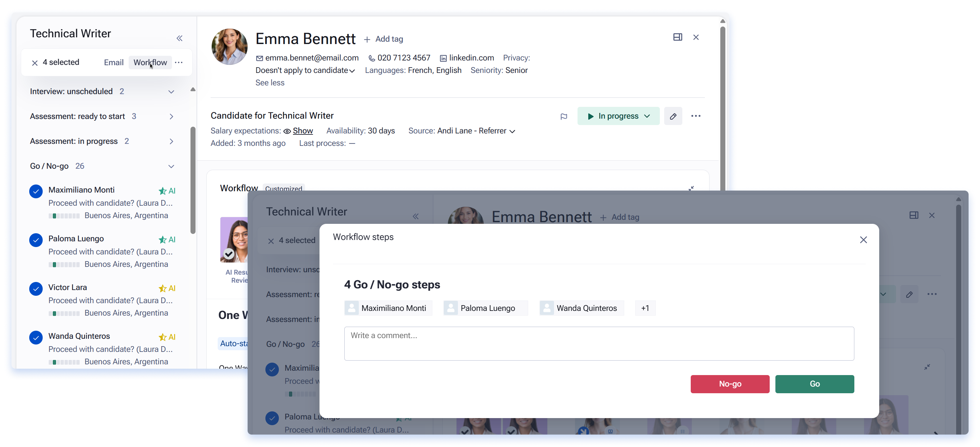Edit candidacy with the pencil icon
This screenshot has width=980, height=447.
click(x=673, y=116)
